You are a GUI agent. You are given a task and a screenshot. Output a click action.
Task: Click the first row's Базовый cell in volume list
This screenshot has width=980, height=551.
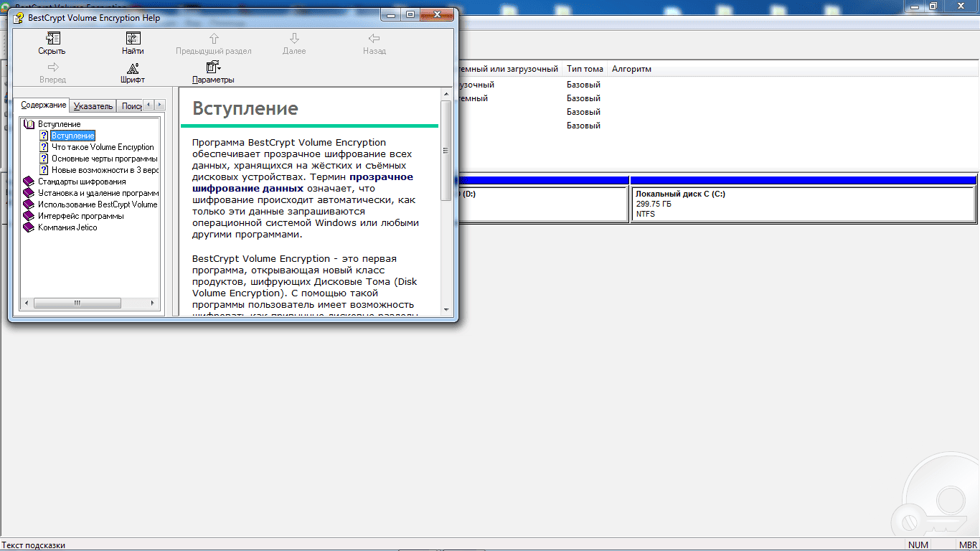(x=583, y=85)
